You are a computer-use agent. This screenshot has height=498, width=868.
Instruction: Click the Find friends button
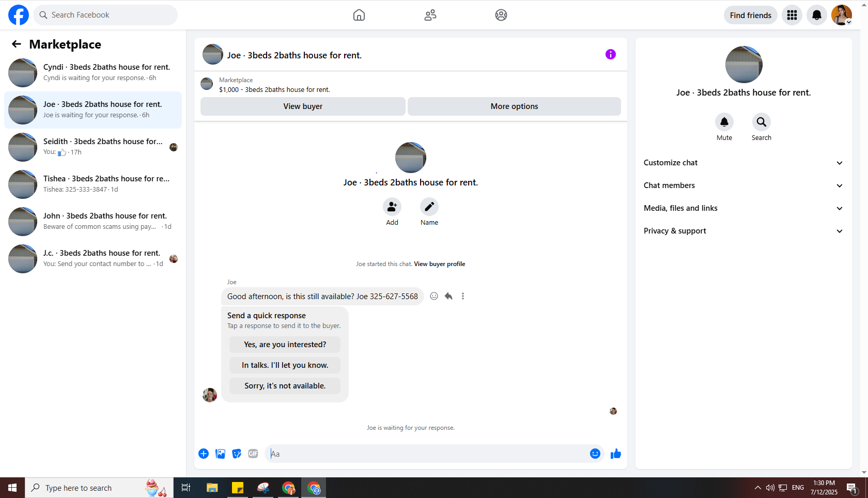coord(751,15)
